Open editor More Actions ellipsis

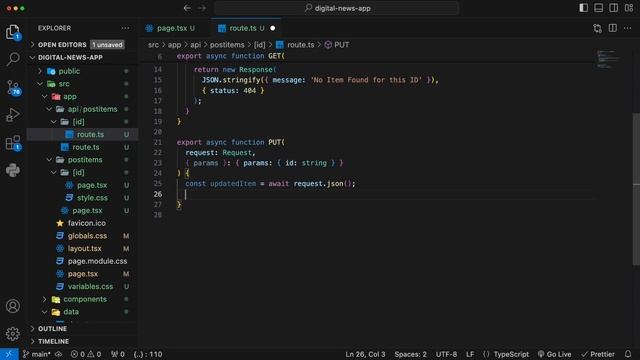tap(628, 28)
